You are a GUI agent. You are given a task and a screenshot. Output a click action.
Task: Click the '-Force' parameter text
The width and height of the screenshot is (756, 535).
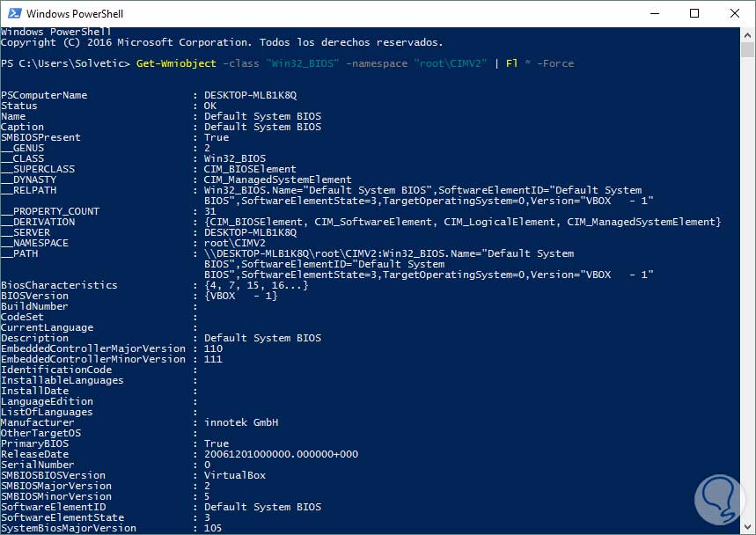pyautogui.click(x=555, y=63)
